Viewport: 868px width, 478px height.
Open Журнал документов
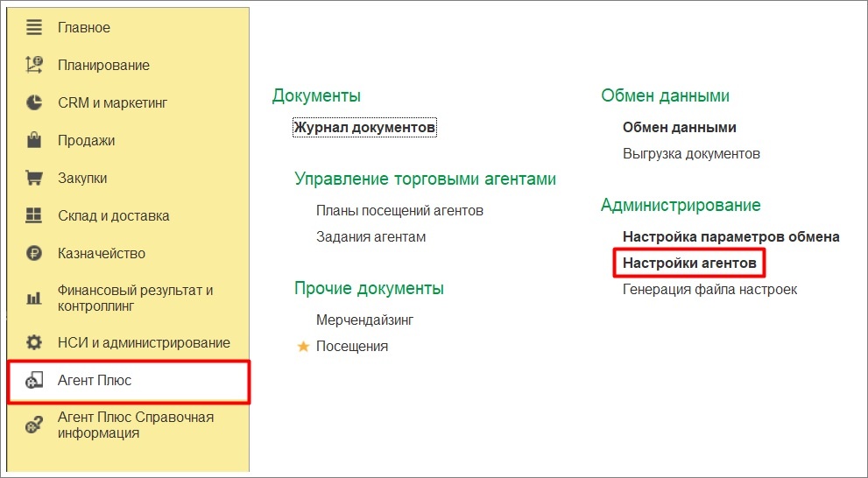(364, 127)
